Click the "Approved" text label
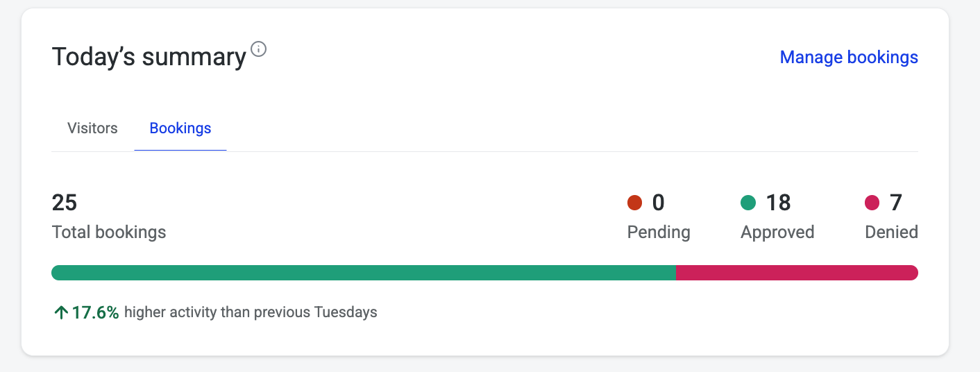Viewport: 980px width, 372px height. [777, 232]
